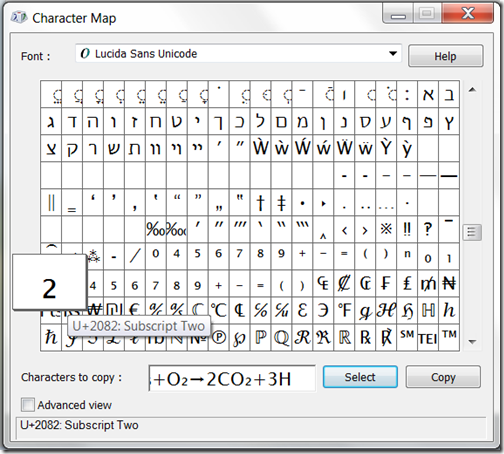Choose the script capital H ℋ
504x454 pixels.
click(x=386, y=310)
